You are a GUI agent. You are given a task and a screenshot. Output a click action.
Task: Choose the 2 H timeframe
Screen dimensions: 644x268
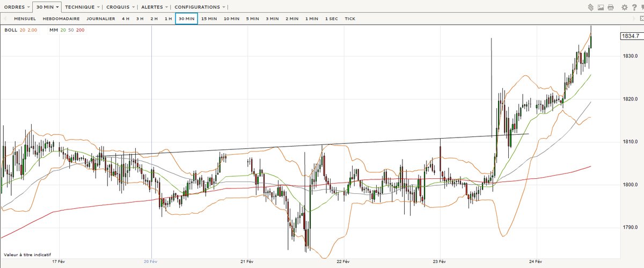[154, 18]
